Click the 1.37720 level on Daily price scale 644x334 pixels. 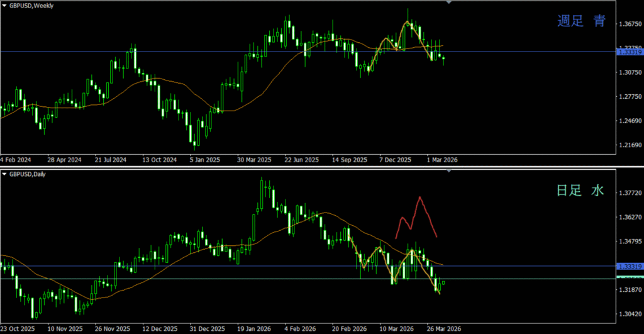pyautogui.click(x=629, y=193)
